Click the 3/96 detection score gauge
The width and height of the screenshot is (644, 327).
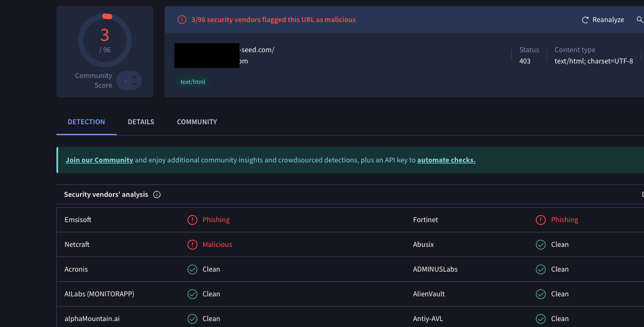(x=105, y=40)
